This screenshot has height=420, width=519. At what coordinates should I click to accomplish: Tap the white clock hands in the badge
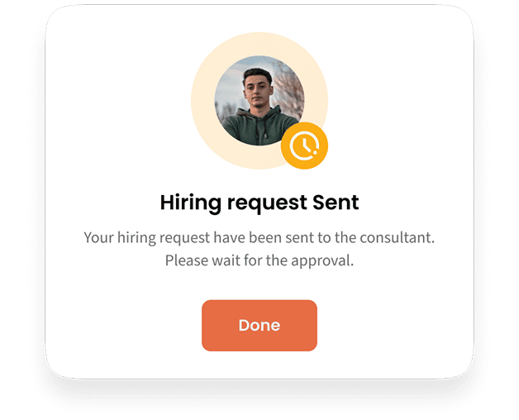[x=305, y=143]
